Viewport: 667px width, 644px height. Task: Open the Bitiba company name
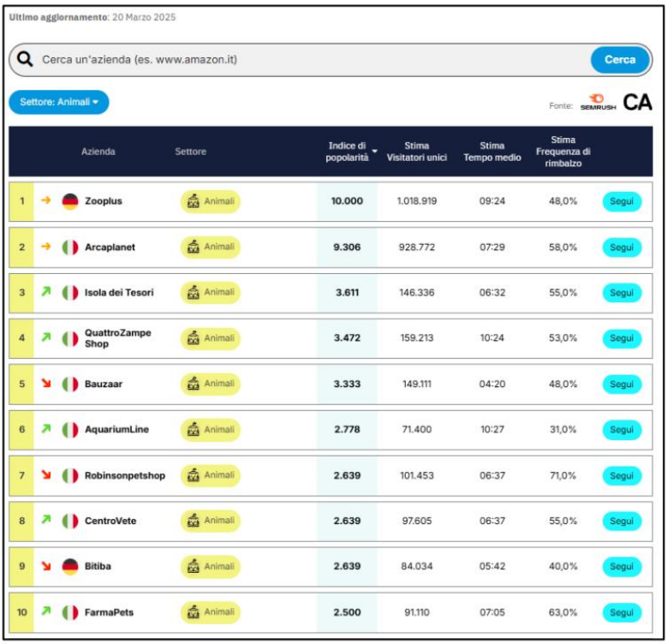(x=98, y=567)
